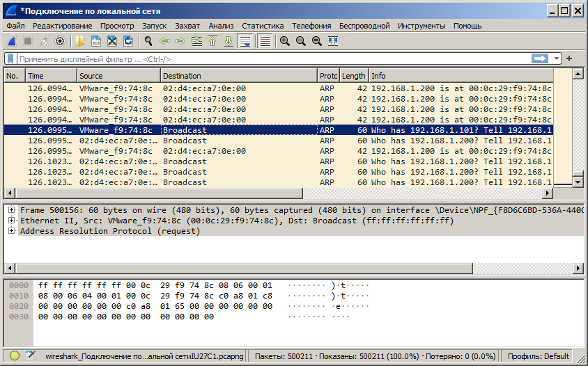Open the Просмотр menu

[x=117, y=26]
